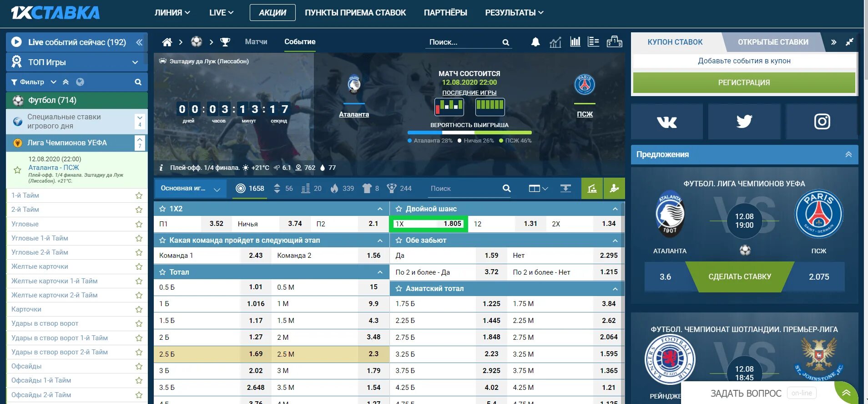Favorite the Офсайды row star
The width and height of the screenshot is (868, 404).
coord(139,366)
